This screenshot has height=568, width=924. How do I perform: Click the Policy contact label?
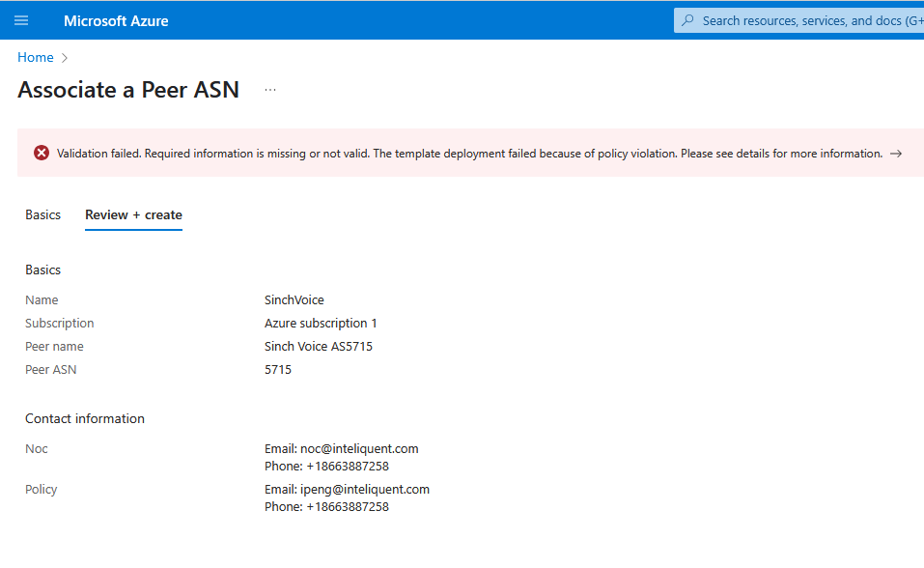click(x=42, y=490)
